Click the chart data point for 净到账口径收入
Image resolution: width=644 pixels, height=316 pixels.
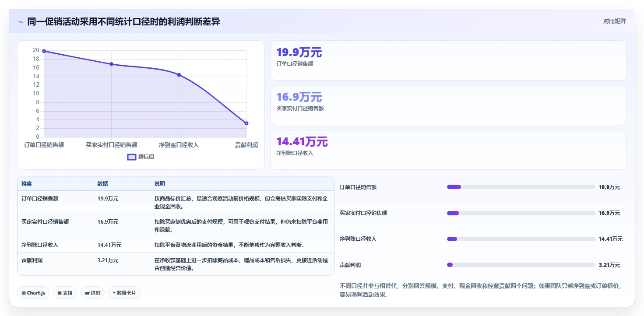(x=179, y=75)
